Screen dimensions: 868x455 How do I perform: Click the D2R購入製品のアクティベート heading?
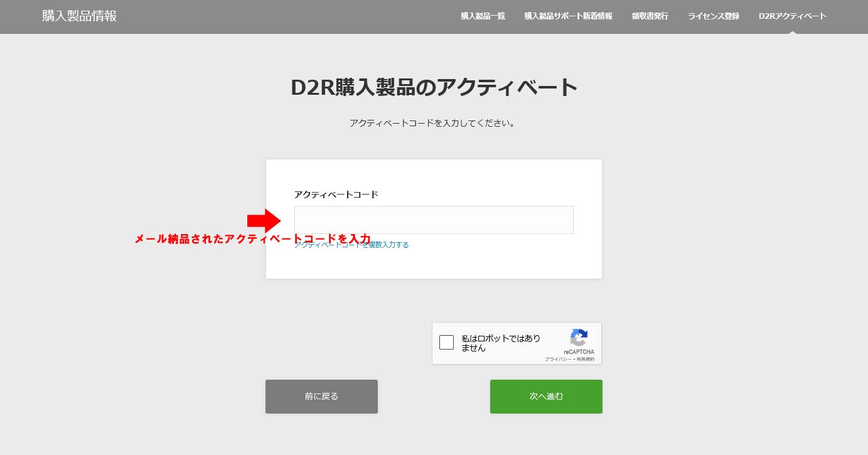(434, 88)
